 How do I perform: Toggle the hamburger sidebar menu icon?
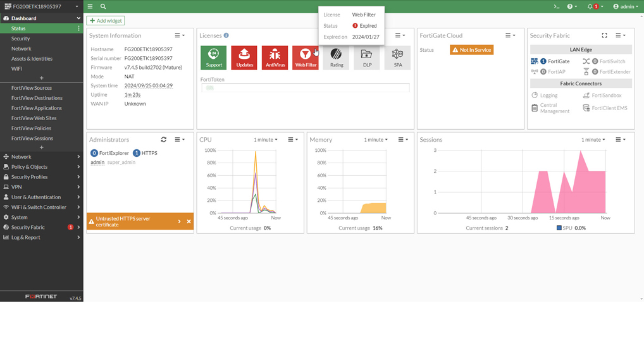[90, 6]
